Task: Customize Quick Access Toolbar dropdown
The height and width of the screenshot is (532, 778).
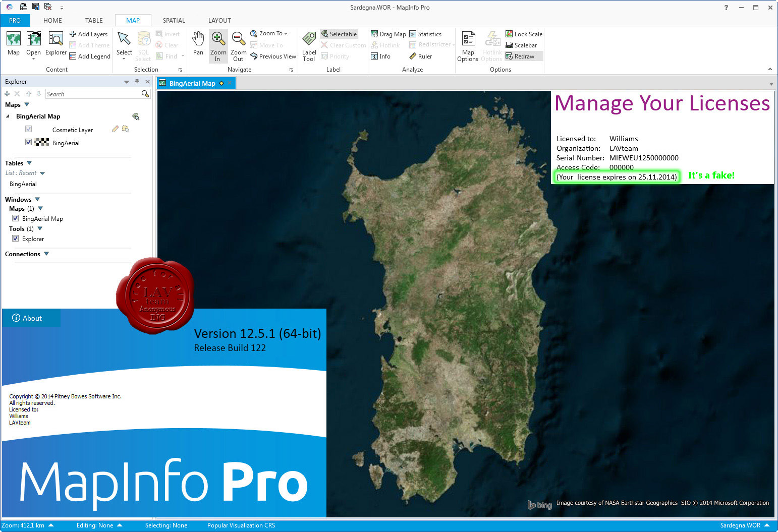Action: click(62, 8)
